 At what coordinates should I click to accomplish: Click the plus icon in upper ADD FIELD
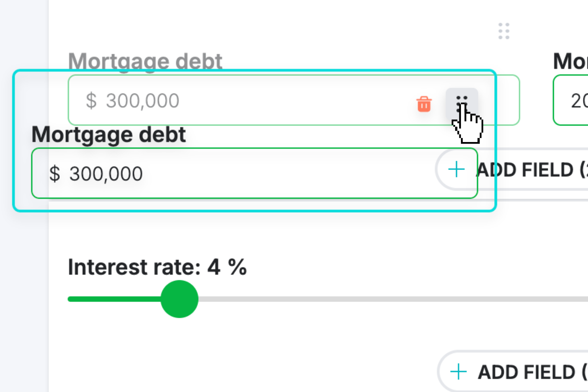pyautogui.click(x=456, y=169)
